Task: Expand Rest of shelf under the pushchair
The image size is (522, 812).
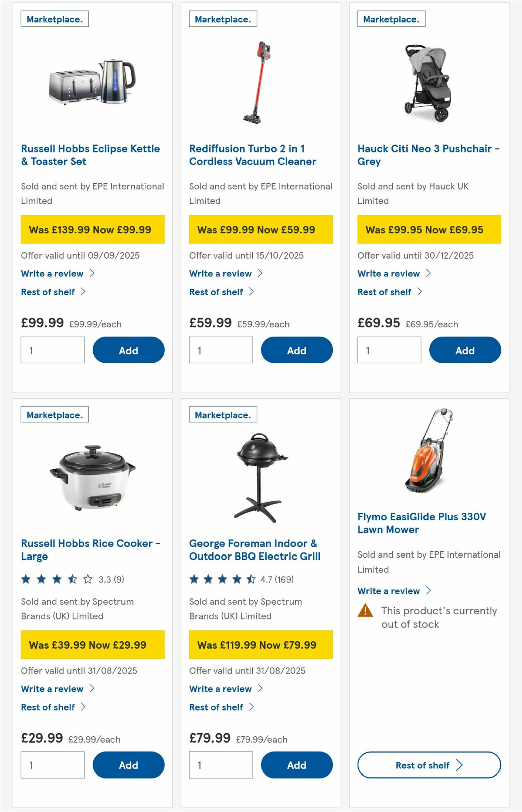Action: (384, 292)
